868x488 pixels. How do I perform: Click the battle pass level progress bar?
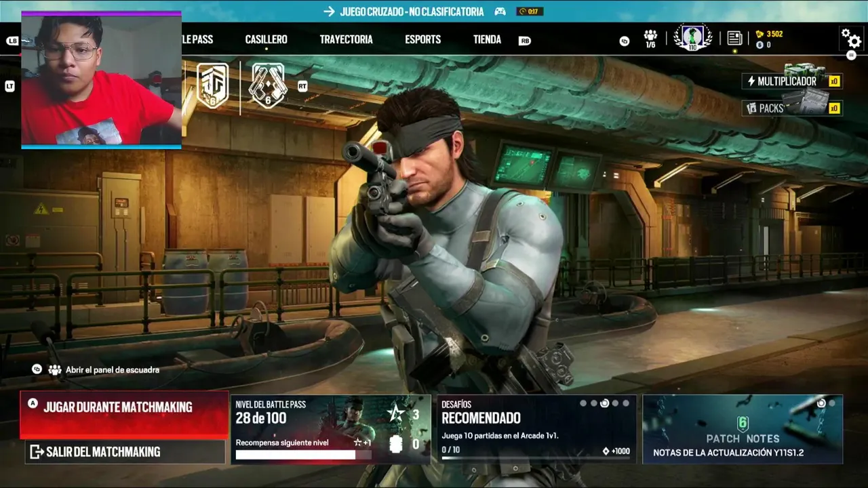point(304,455)
